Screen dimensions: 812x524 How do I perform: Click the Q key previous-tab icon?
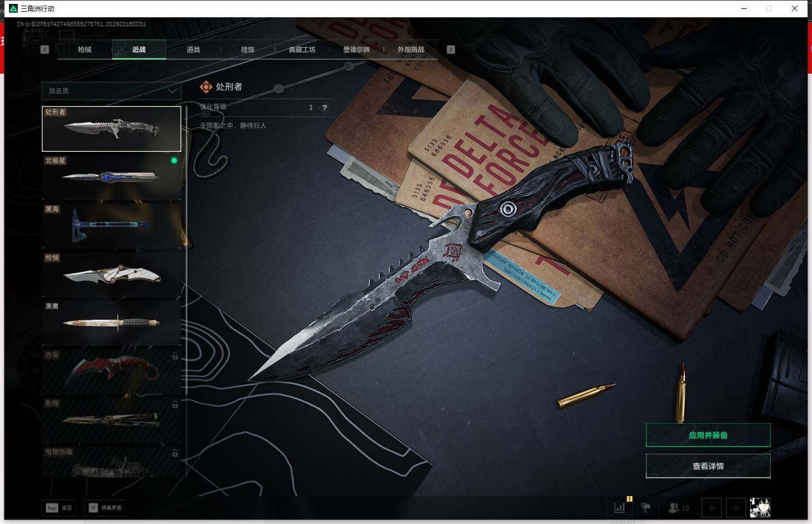click(x=45, y=50)
